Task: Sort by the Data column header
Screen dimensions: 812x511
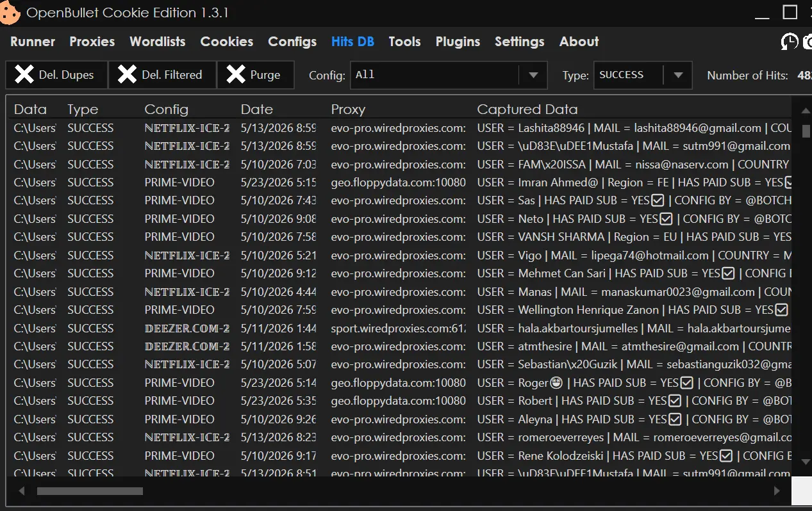Action: click(30, 109)
